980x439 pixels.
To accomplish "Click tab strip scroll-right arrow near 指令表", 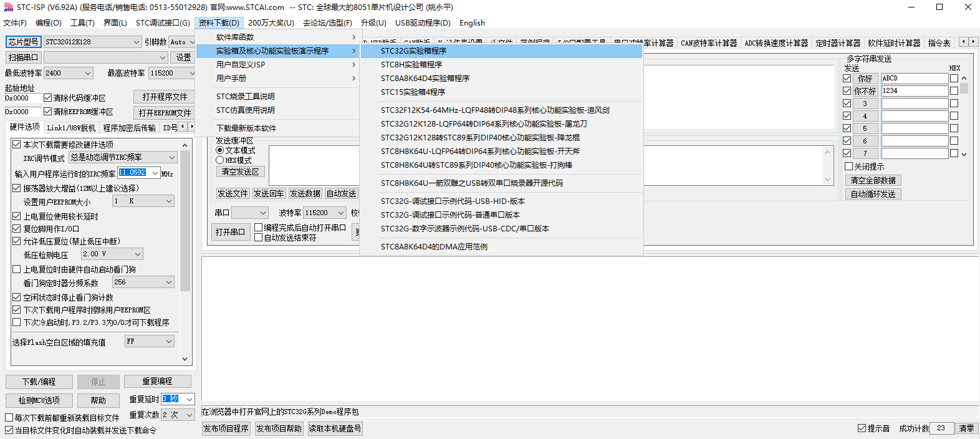I will 973,42.
